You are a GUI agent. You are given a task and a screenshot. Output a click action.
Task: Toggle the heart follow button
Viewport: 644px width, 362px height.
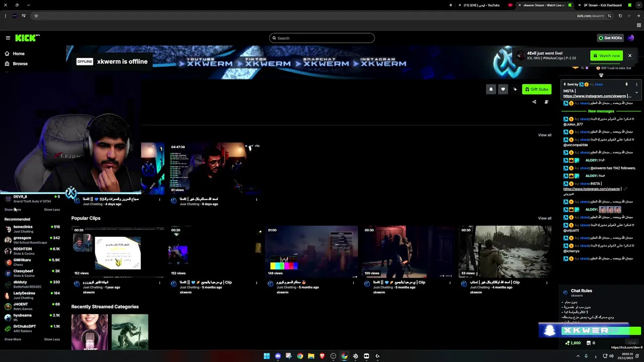(503, 89)
